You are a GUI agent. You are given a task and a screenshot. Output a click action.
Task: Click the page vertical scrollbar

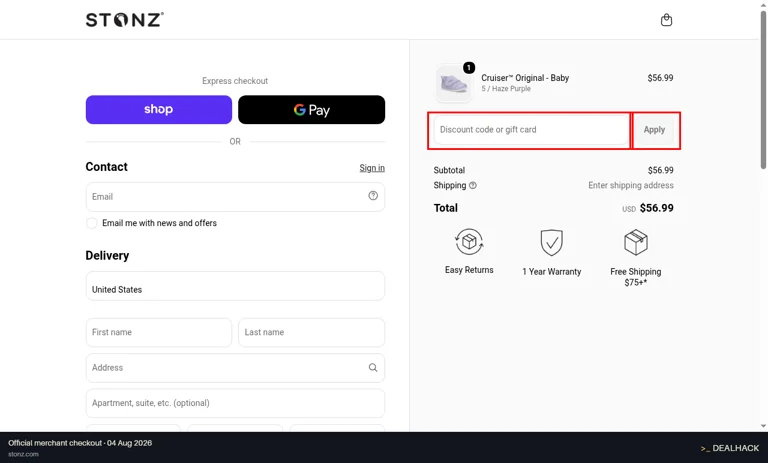pyautogui.click(x=763, y=91)
